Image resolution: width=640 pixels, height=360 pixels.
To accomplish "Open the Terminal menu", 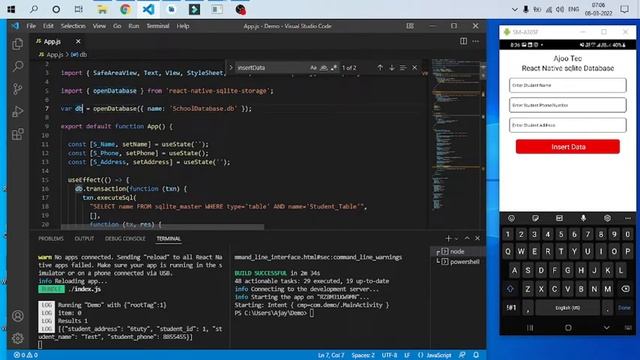I will click(158, 26).
